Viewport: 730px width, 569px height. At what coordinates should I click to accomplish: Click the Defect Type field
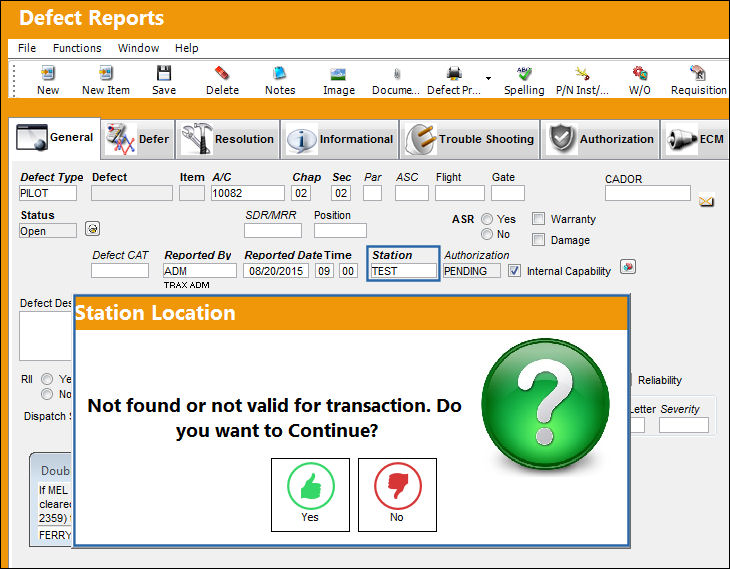48,193
